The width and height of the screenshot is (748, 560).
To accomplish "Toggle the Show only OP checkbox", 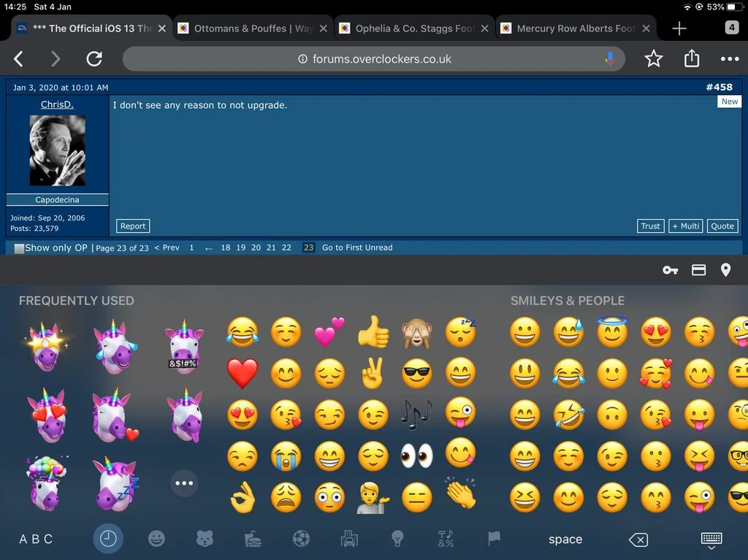I will pyautogui.click(x=19, y=248).
